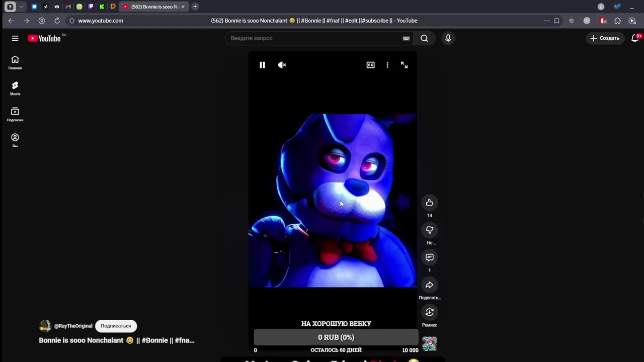This screenshot has width=644, height=362.
Task: Open the tab group counter showing 9
Action: (10, 7)
